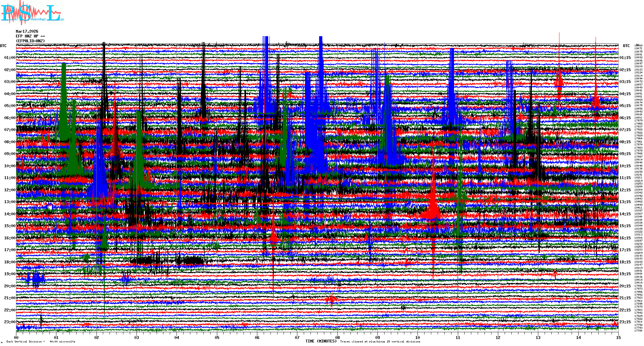The image size is (644, 346).
Task: Click the Each Vertical Division microvolts note
Action: (41, 342)
